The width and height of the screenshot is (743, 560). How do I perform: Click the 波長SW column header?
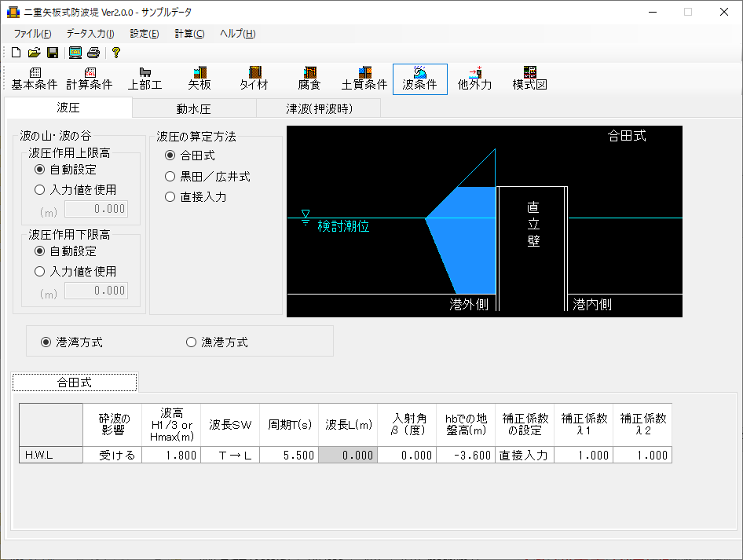coord(230,425)
